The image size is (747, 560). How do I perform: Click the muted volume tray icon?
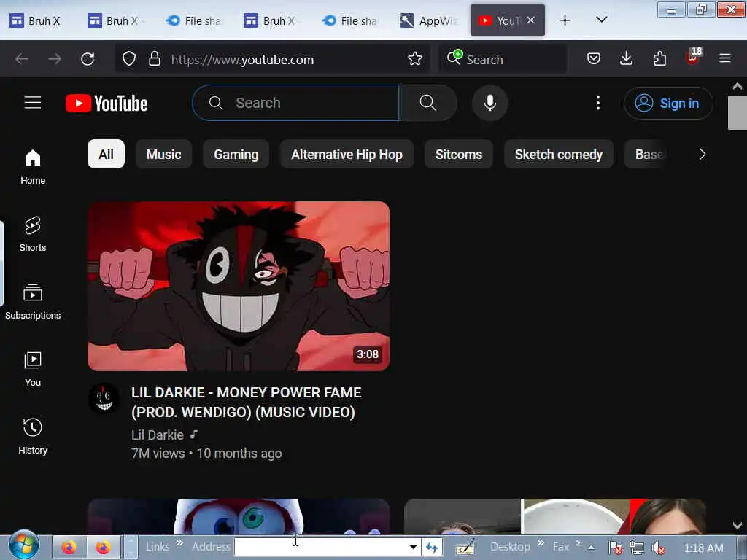pyautogui.click(x=659, y=548)
